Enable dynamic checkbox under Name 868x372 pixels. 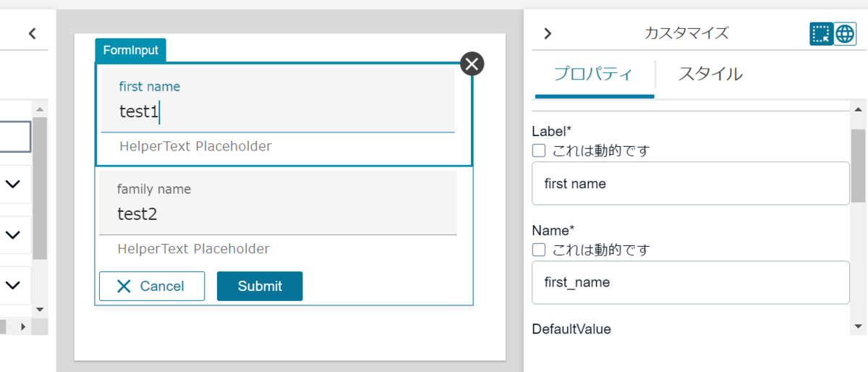(x=539, y=250)
